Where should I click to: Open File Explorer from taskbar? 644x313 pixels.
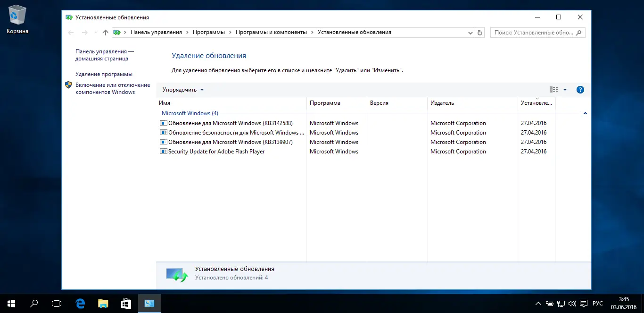[103, 304]
